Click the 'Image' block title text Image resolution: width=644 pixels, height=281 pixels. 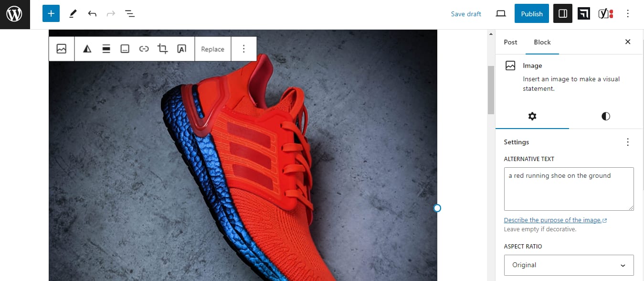click(x=532, y=65)
